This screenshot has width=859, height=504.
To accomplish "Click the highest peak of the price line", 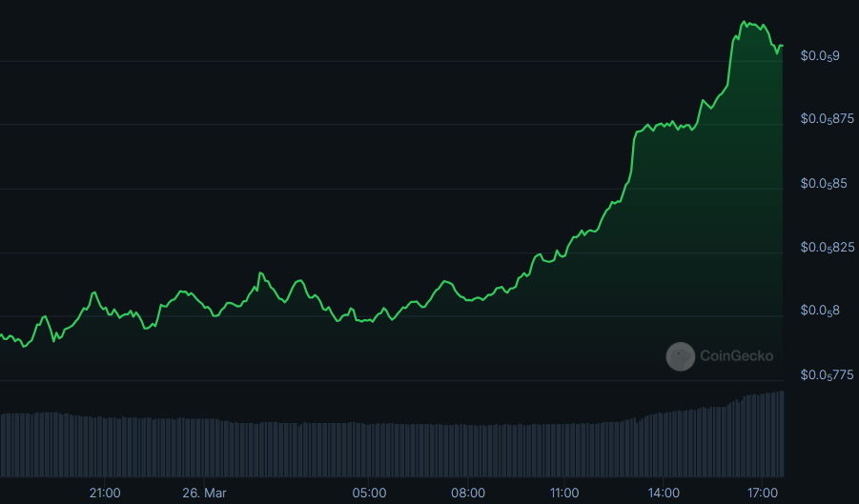I will click(x=745, y=21).
